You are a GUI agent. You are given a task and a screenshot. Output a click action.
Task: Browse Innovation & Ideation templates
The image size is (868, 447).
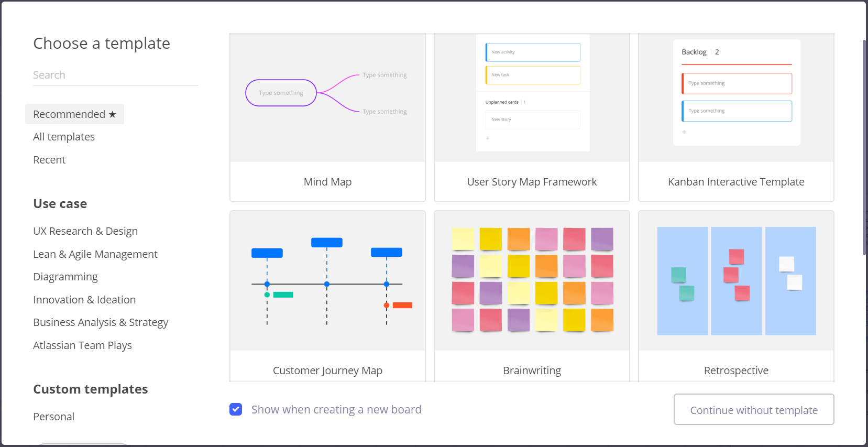[x=84, y=300]
